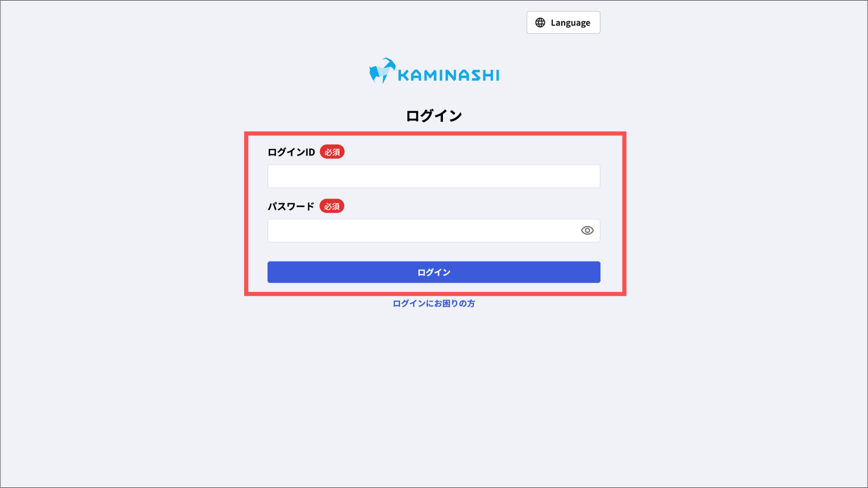
Task: Click the globe icon beside Language
Action: click(540, 22)
